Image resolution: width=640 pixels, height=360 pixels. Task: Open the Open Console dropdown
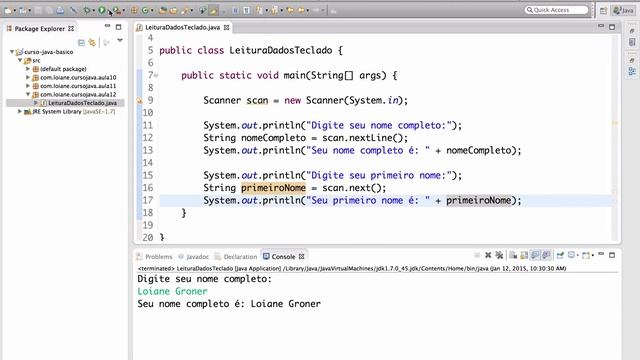(593, 256)
